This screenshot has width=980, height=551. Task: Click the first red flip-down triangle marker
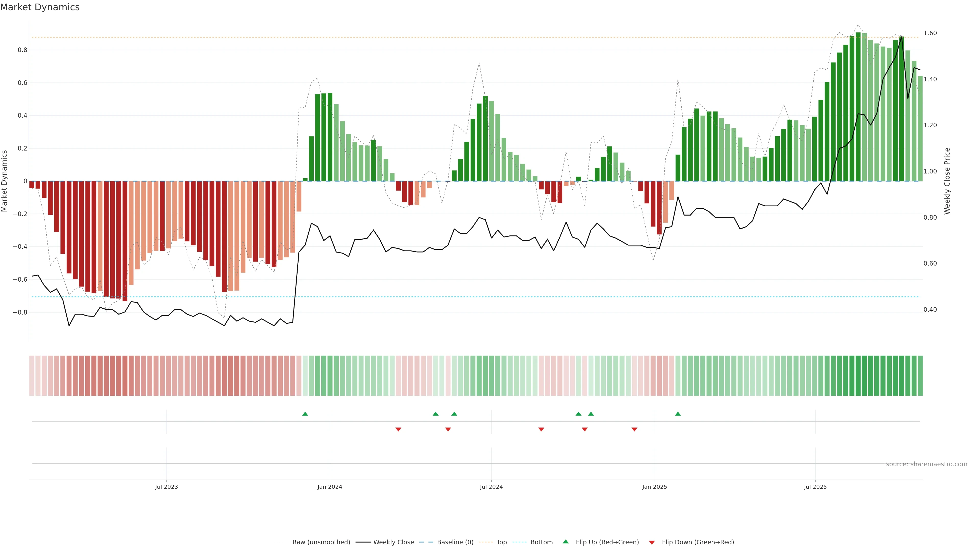coord(398,429)
